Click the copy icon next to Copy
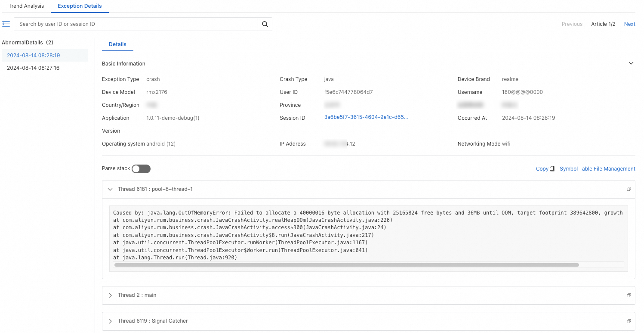The image size is (644, 333). [x=552, y=169]
